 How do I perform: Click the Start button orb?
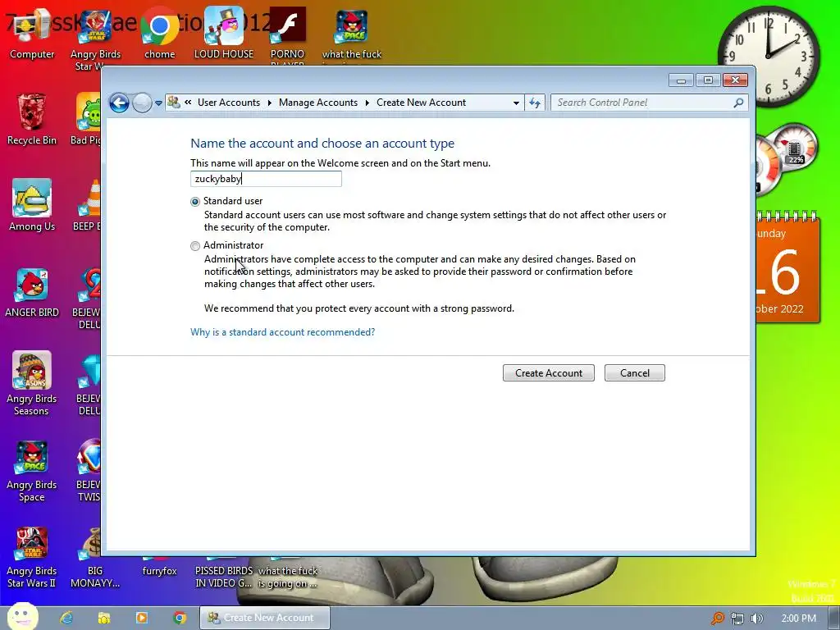(22, 617)
